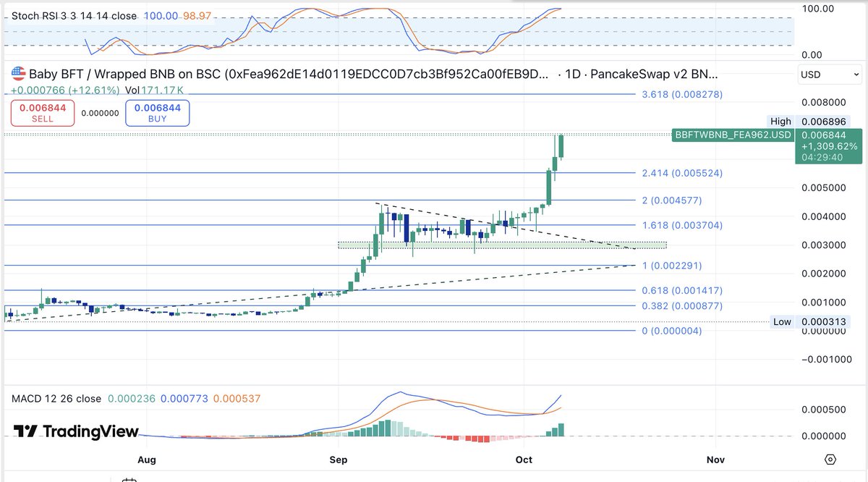Click the 3.618 (0.008278) Fibonacci label
868x482 pixels.
pyautogui.click(x=682, y=95)
